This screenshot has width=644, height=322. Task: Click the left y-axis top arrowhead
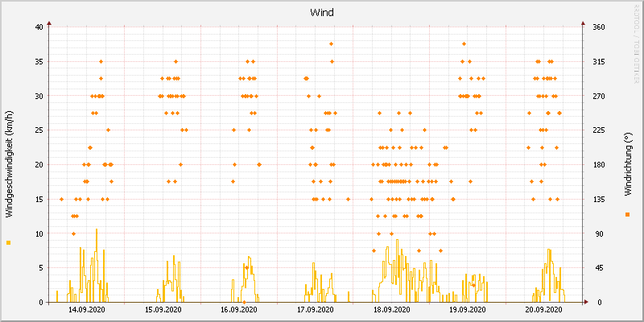[49, 24]
